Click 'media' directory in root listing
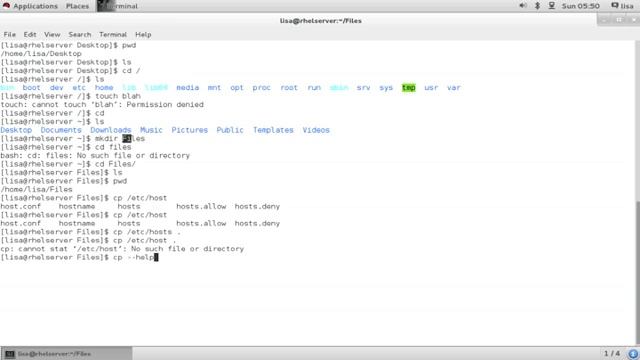The width and height of the screenshot is (640, 360). click(x=187, y=88)
